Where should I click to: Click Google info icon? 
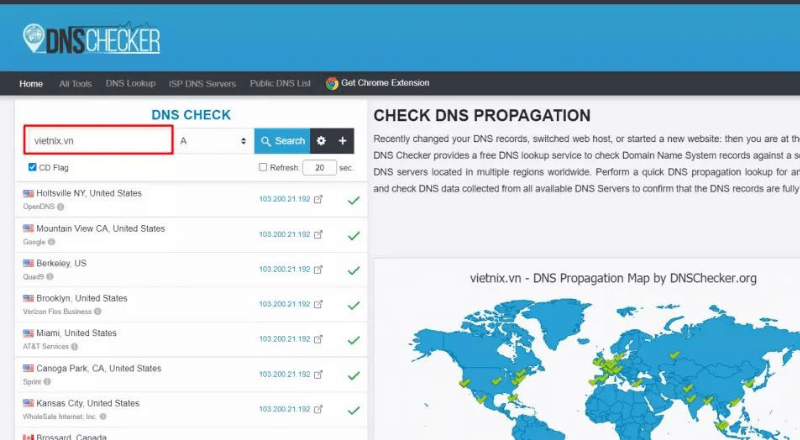[x=52, y=242]
